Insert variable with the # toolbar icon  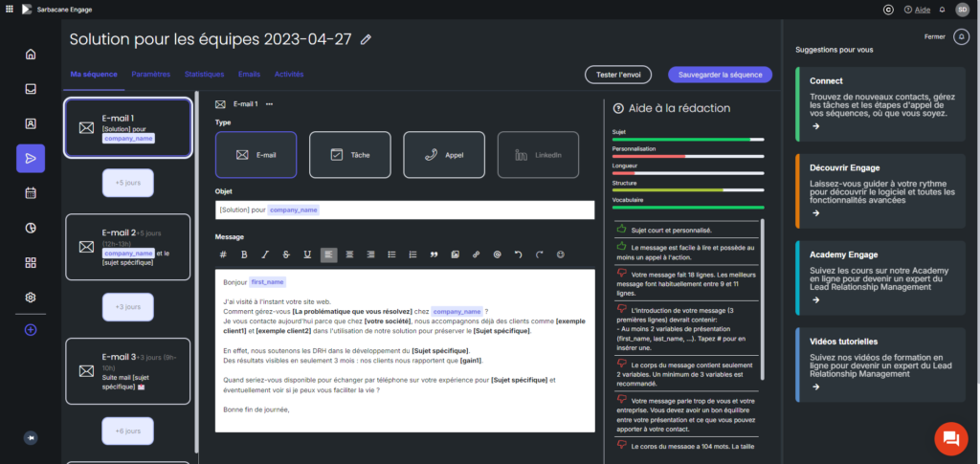pyautogui.click(x=223, y=254)
